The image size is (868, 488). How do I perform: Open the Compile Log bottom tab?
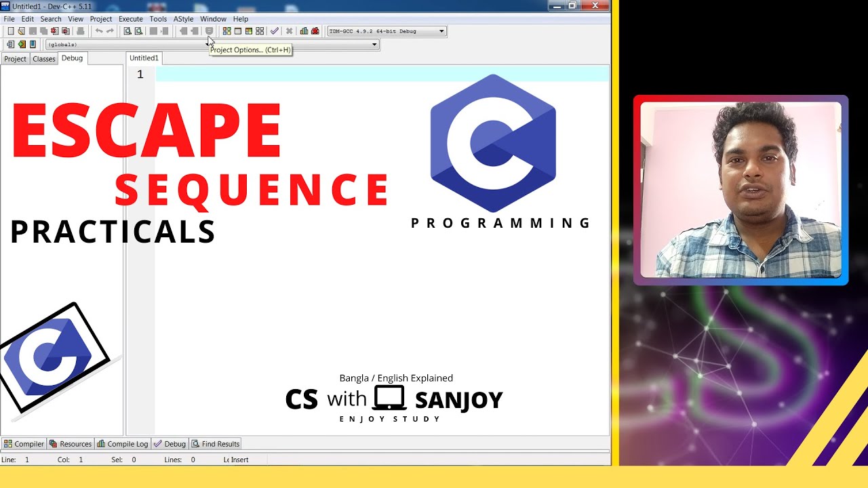tap(123, 444)
